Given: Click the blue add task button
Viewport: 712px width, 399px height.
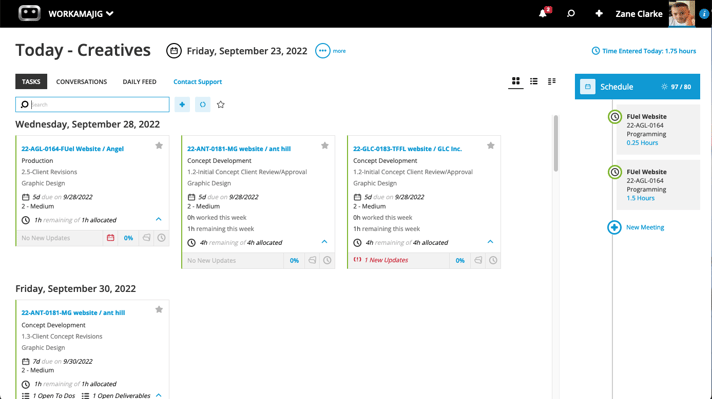Looking at the screenshot, I should [x=182, y=104].
